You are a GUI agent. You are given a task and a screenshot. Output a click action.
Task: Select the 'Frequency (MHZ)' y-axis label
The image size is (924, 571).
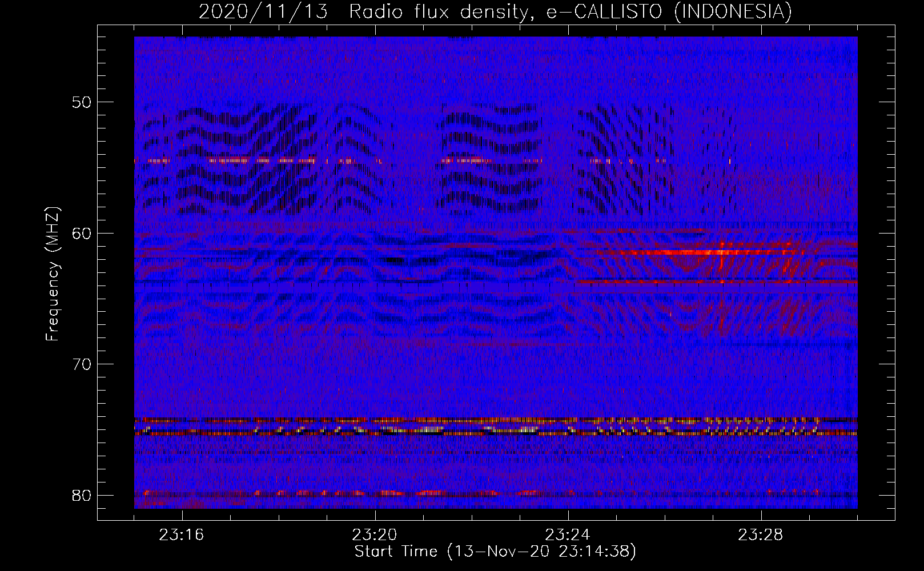[53, 274]
